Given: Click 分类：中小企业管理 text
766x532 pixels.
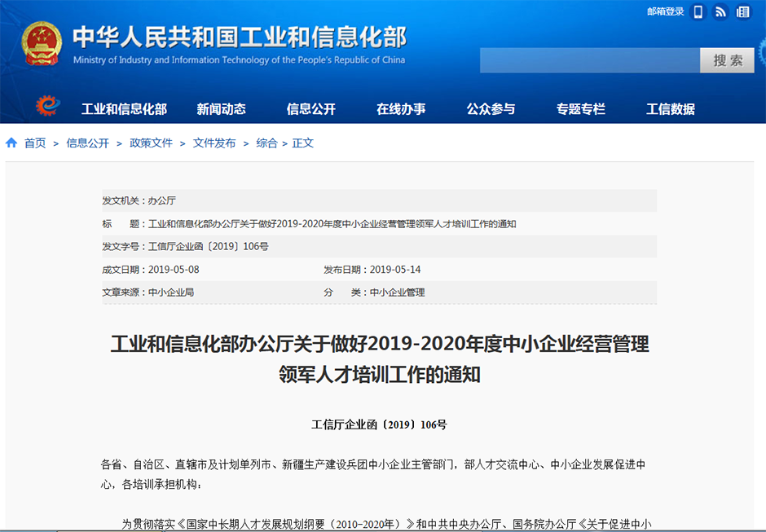Looking at the screenshot, I should point(374,292).
